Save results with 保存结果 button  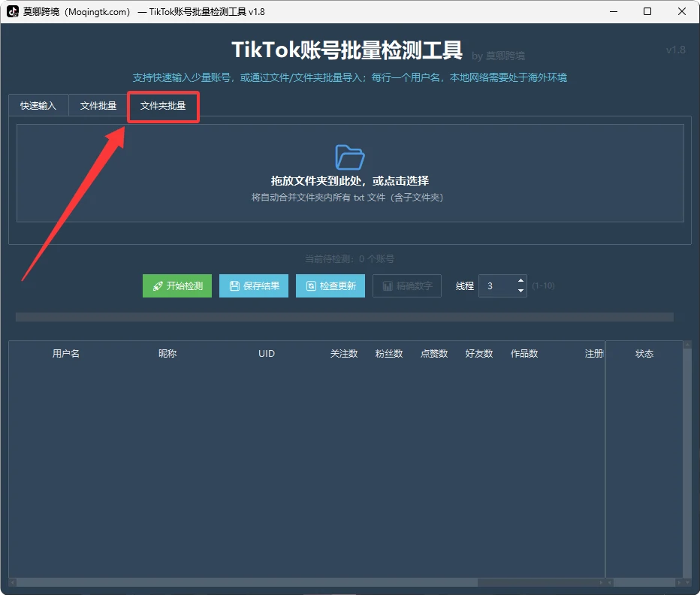click(254, 286)
